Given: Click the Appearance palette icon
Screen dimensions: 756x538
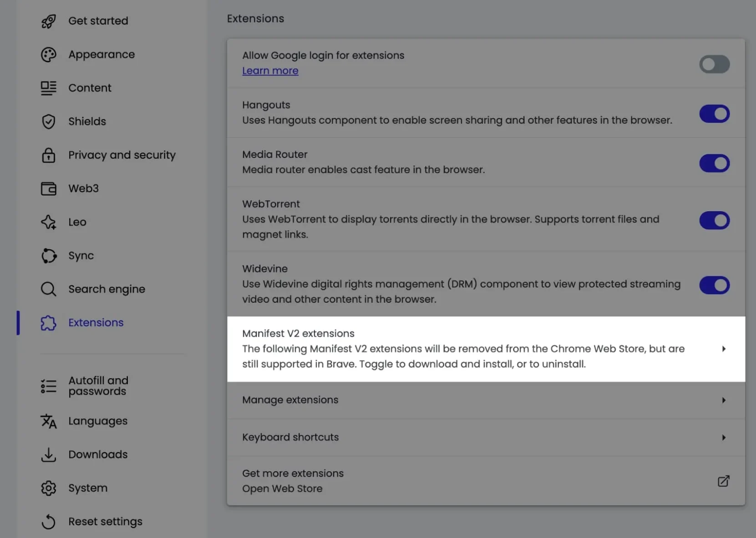Looking at the screenshot, I should pos(49,55).
